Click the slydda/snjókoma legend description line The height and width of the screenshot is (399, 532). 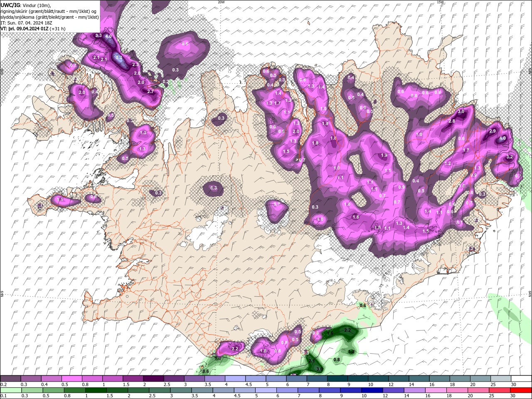[50, 17]
